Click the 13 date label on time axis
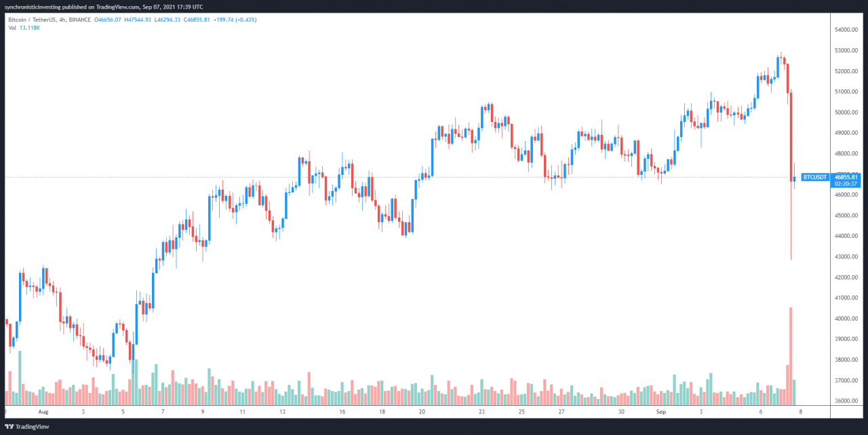The height and width of the screenshot is (435, 868). [281, 411]
